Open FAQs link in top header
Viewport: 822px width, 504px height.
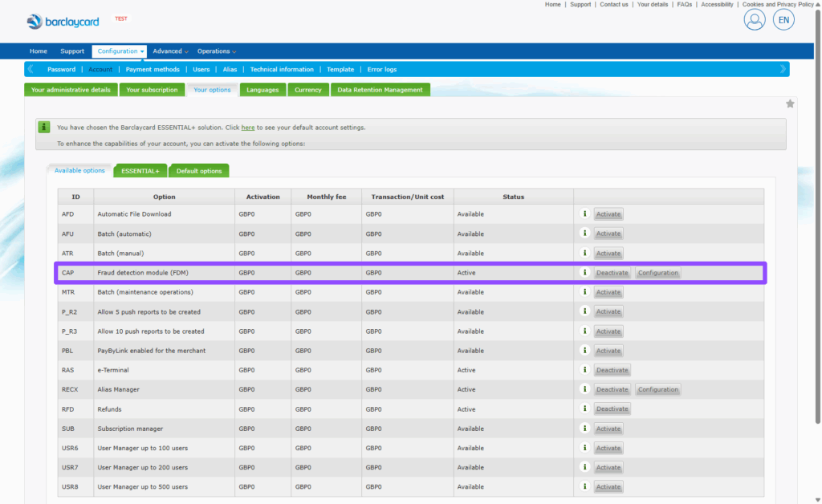click(x=684, y=4)
